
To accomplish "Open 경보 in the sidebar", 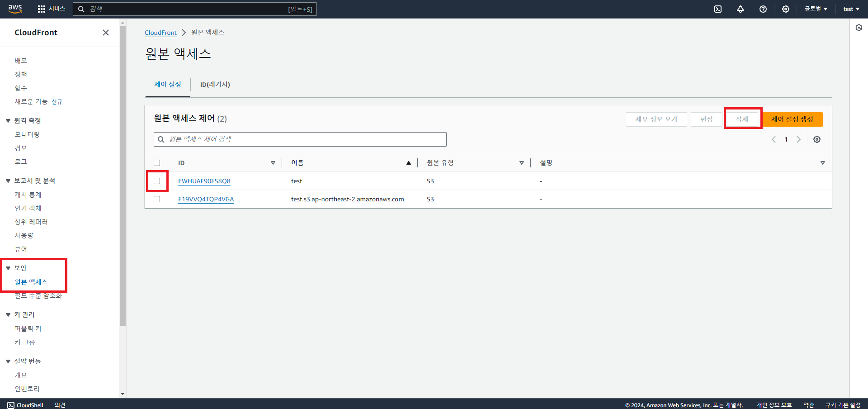I will [21, 148].
